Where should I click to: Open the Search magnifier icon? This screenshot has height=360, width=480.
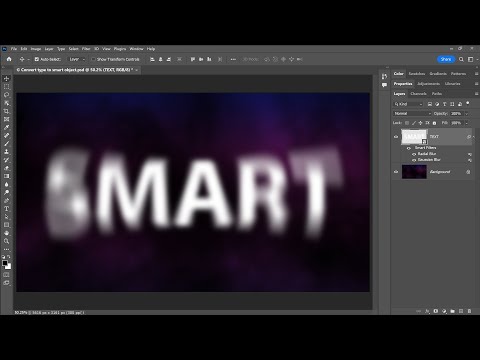click(x=461, y=59)
